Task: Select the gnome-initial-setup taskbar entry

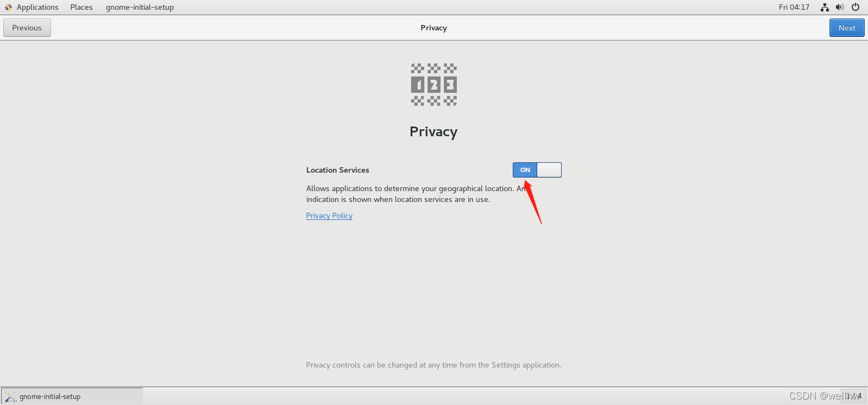Action: 72,396
